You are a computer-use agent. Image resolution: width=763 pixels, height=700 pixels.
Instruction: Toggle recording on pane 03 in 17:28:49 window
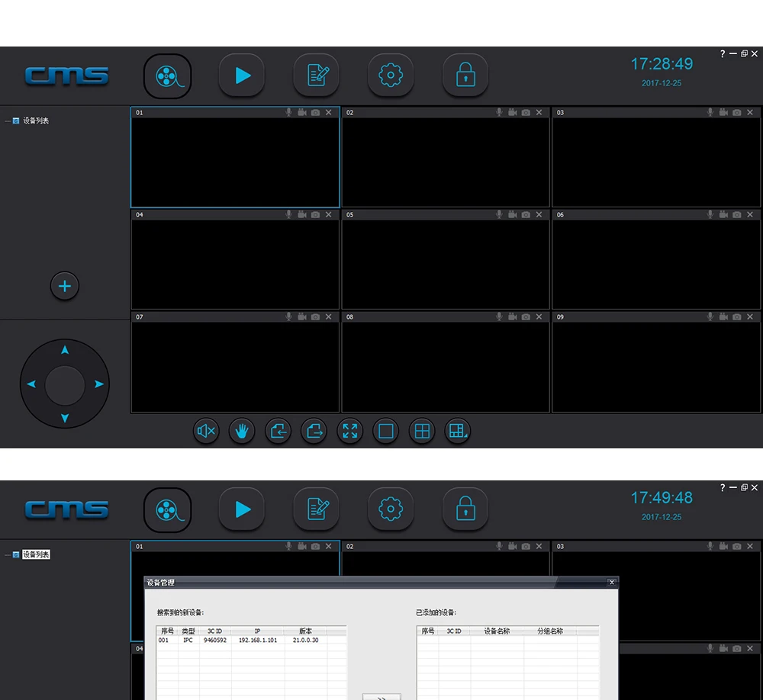point(723,112)
